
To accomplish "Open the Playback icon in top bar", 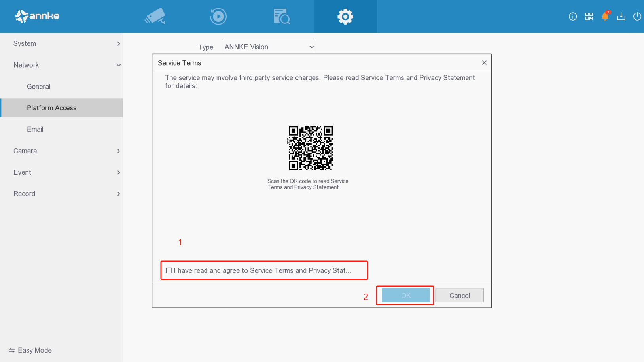I will pos(218,16).
